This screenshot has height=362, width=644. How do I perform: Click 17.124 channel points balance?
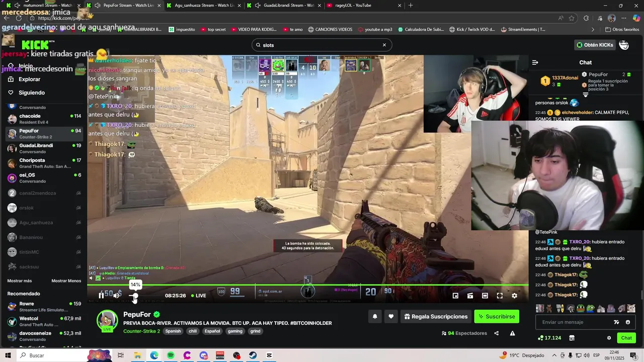[549, 338]
